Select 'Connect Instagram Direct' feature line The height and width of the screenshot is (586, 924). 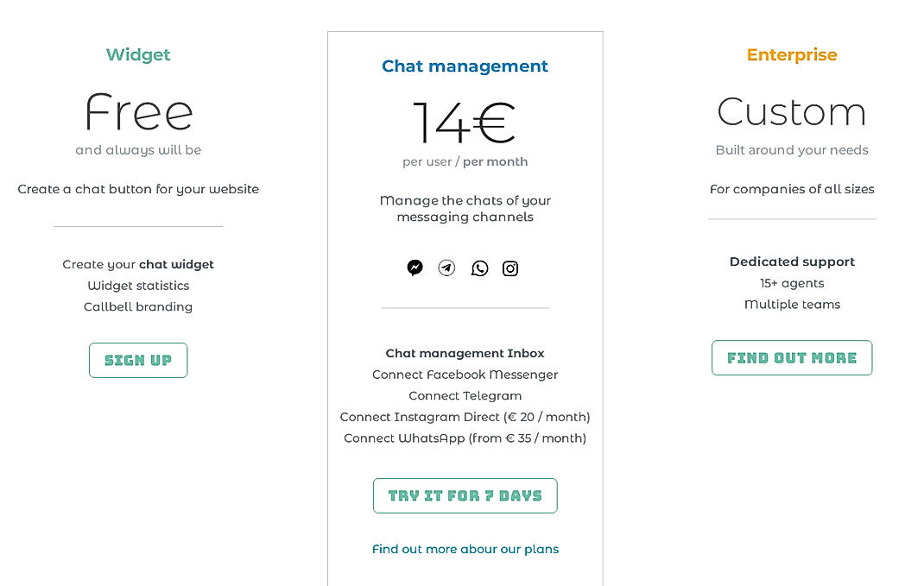pos(465,417)
